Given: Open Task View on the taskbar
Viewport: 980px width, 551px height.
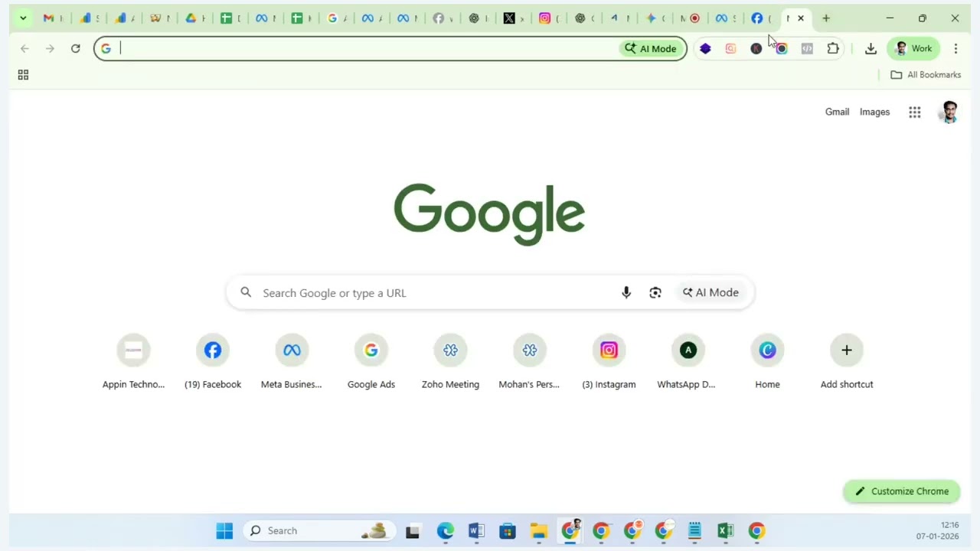Looking at the screenshot, I should point(413,530).
